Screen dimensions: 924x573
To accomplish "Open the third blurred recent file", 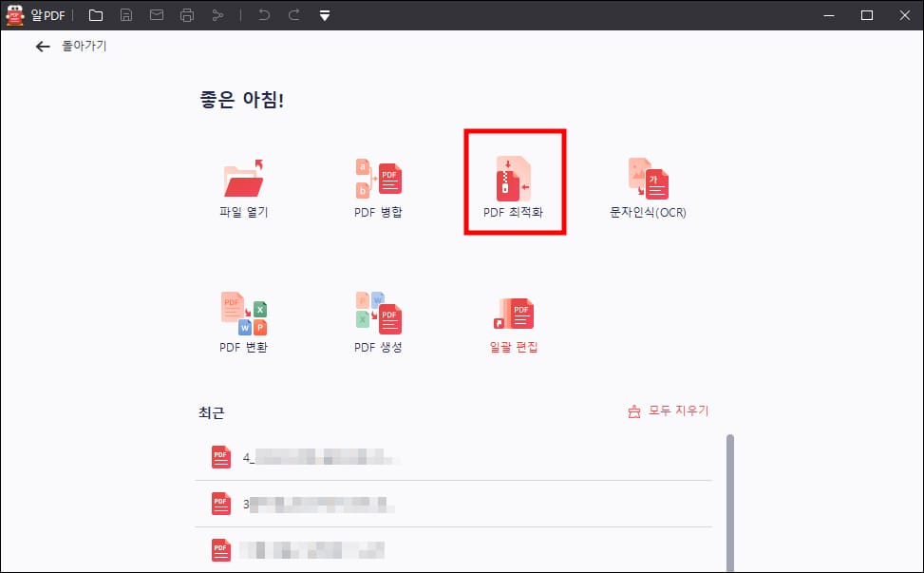I will [453, 550].
